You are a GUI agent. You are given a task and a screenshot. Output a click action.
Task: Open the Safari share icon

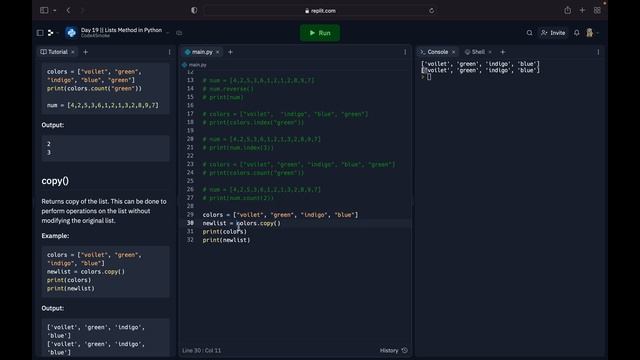568,10
